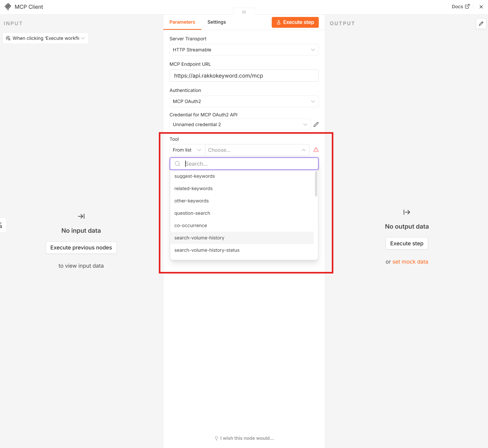Click Execute previous nodes button
Screen dimensions: 488x448
point(81,248)
